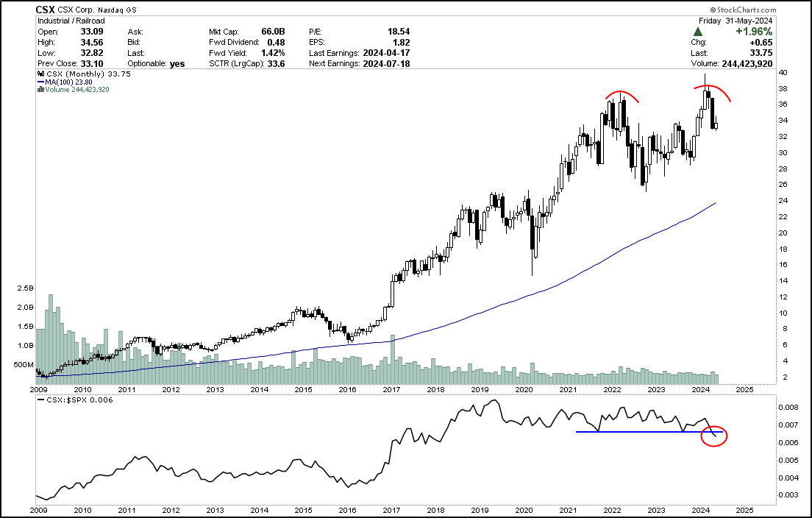The width and height of the screenshot is (812, 518).
Task: Click the 2025 year label on ratio panel axis
Action: (744, 510)
